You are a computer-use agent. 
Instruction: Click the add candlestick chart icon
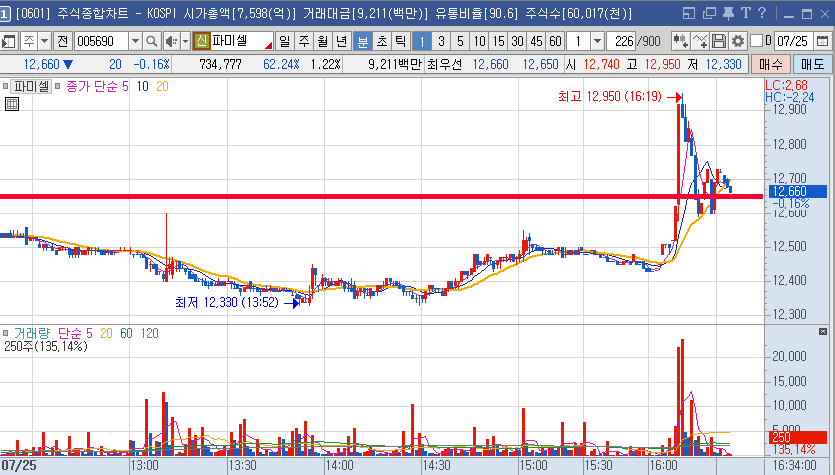coord(680,41)
